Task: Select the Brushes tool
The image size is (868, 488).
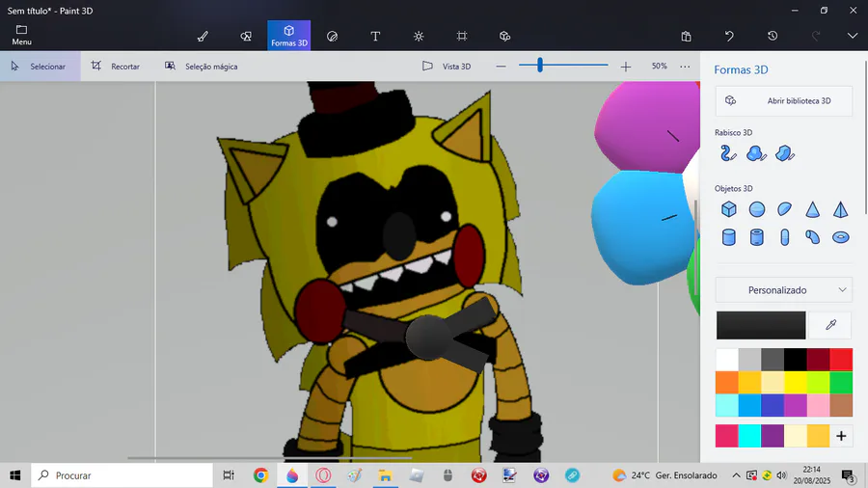Action: 203,36
